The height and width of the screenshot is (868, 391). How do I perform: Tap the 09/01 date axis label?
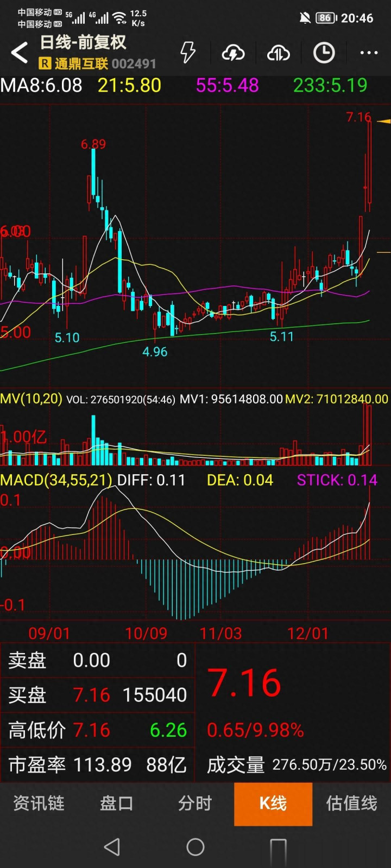coord(49,634)
